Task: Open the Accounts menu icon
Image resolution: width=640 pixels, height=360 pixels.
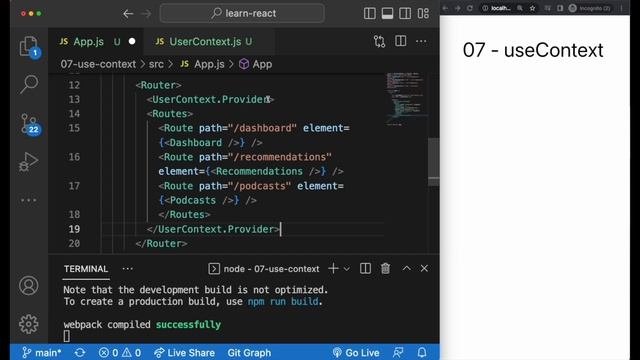Action: pyautogui.click(x=29, y=285)
